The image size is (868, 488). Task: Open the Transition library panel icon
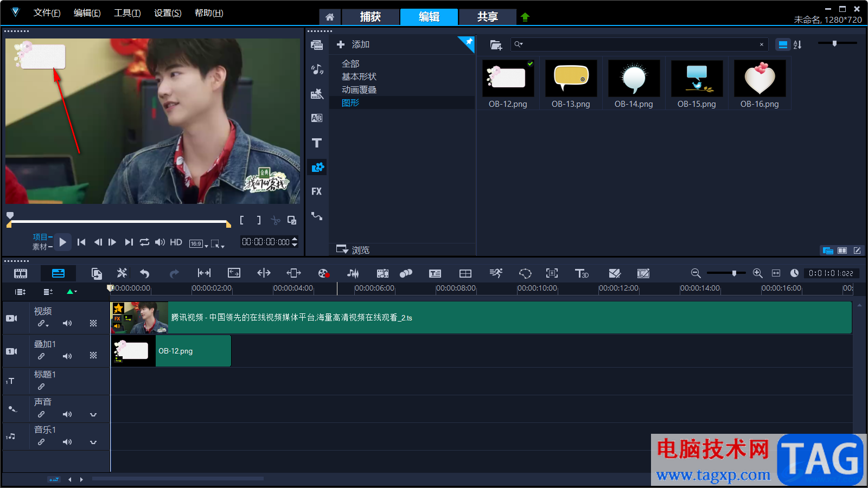[317, 118]
